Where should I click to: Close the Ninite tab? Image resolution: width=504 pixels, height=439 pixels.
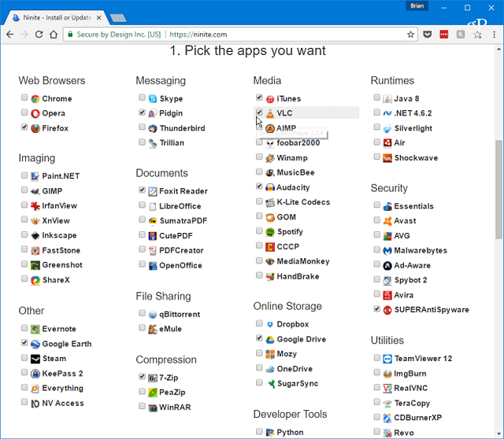(99, 17)
